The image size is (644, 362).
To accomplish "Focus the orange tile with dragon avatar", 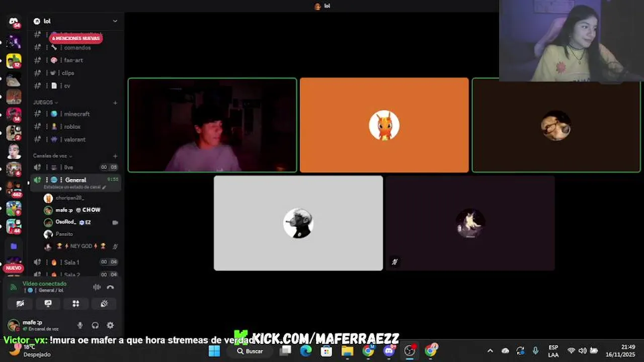I will pyautogui.click(x=384, y=125).
